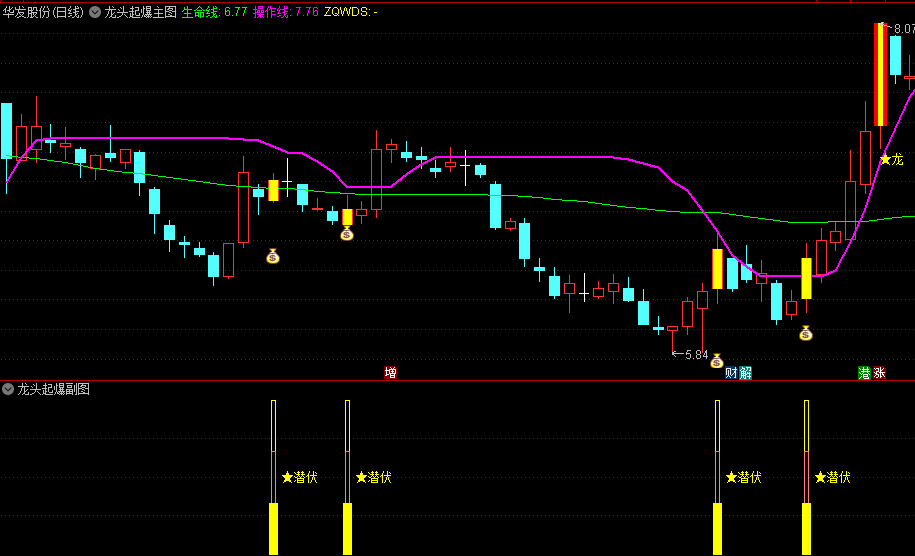Click the 增 event marker
The width and height of the screenshot is (915, 556).
[390, 373]
